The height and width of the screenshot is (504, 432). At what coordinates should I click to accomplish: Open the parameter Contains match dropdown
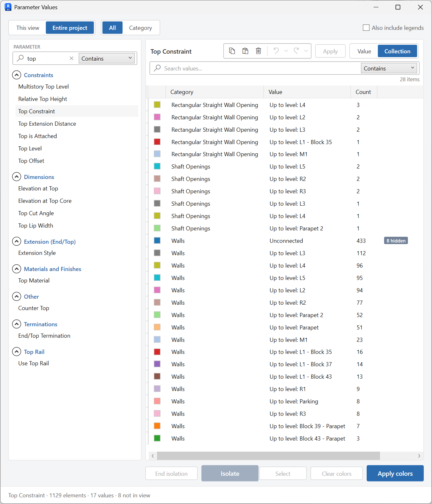point(107,58)
